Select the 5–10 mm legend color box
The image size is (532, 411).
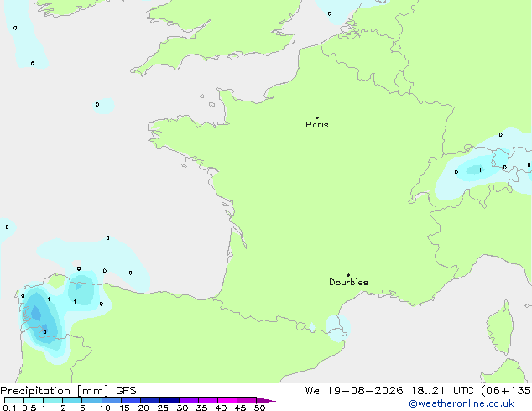[91, 400]
